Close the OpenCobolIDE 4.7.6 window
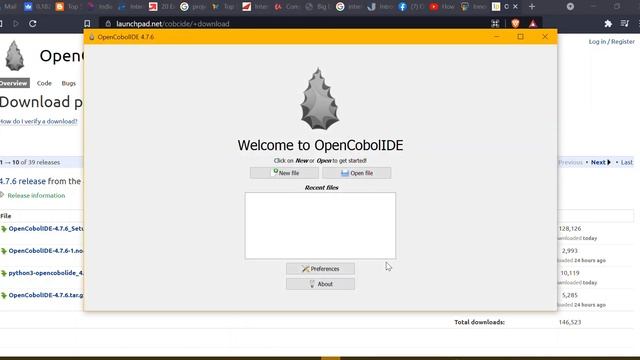The image size is (640, 360). 545,37
